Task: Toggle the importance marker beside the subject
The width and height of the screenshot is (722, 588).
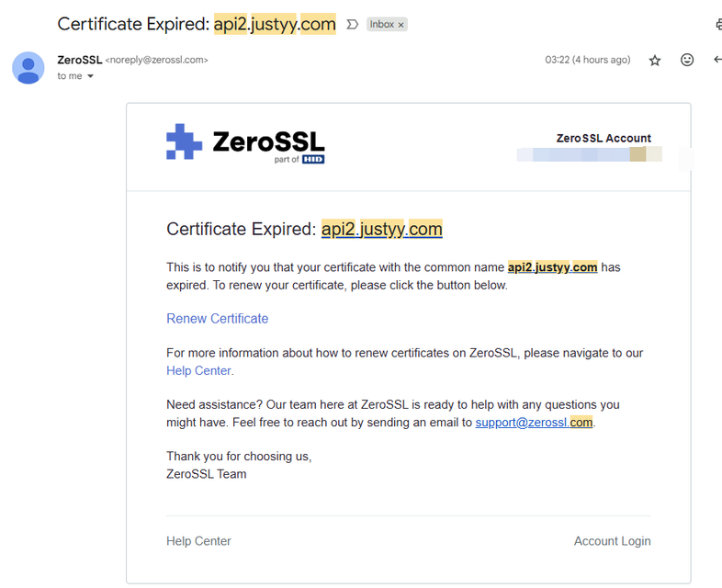Action: (352, 25)
